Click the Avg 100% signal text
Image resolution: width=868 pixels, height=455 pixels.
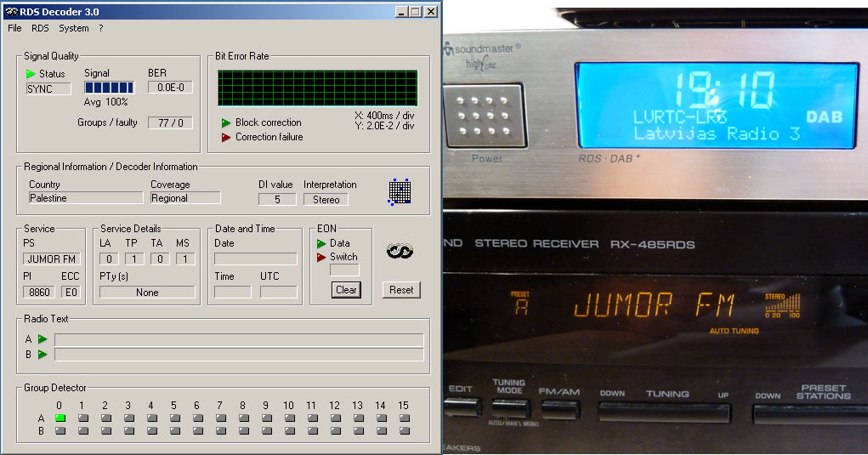(105, 102)
